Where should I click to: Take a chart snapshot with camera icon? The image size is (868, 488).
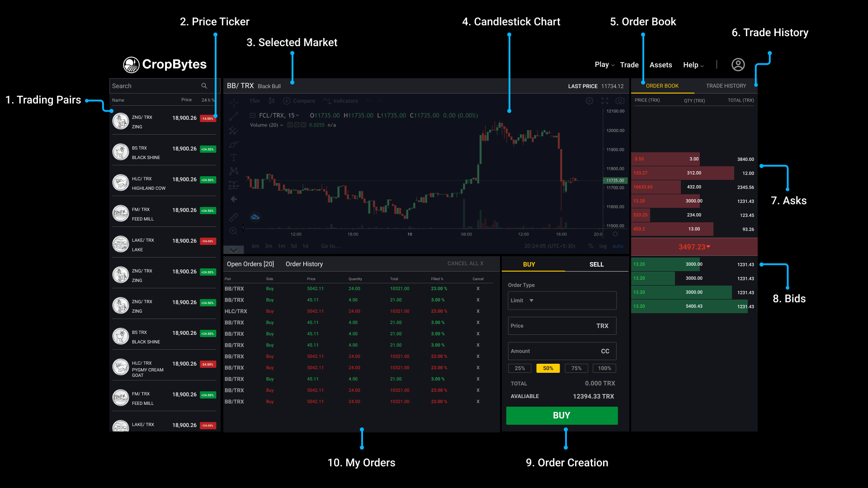[x=620, y=101]
